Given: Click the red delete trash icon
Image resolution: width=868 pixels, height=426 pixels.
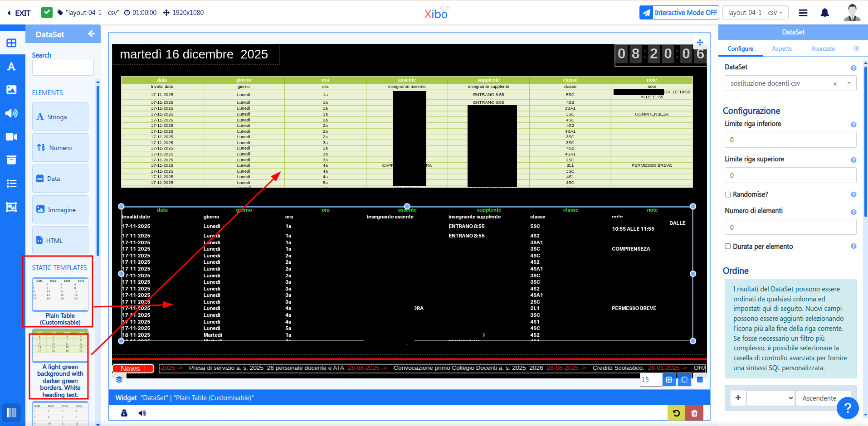Looking at the screenshot, I should click(x=694, y=413).
